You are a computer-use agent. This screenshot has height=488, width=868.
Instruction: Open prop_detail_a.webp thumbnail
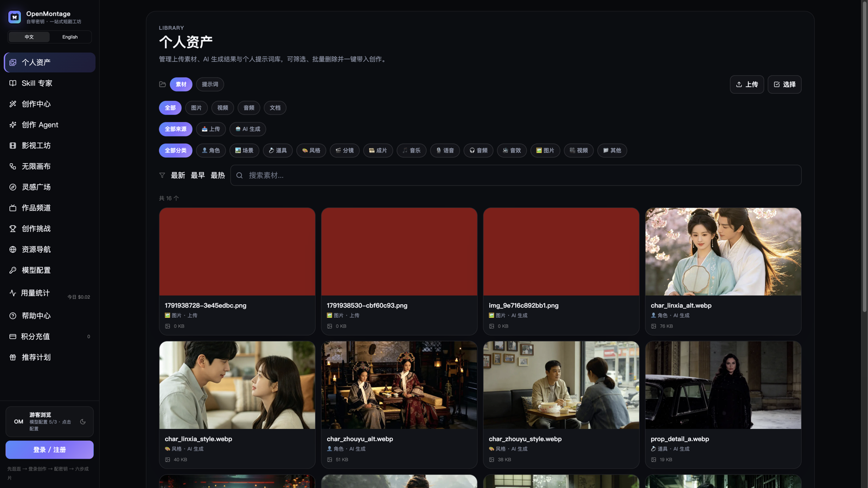click(x=723, y=385)
